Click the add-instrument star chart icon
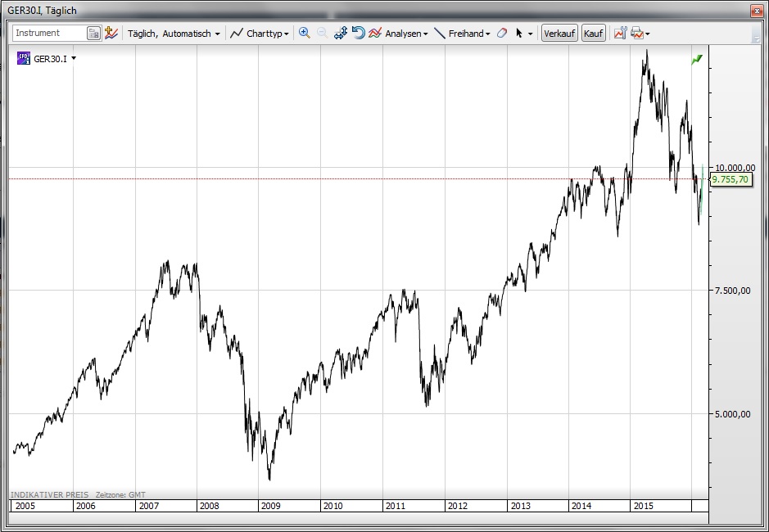The height and width of the screenshot is (532, 769). coord(111,33)
